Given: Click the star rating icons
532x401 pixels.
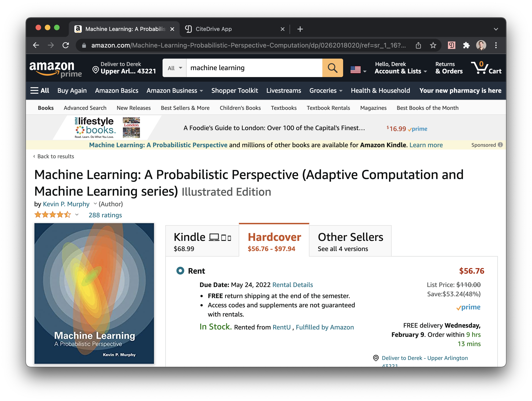Looking at the screenshot, I should pos(53,215).
